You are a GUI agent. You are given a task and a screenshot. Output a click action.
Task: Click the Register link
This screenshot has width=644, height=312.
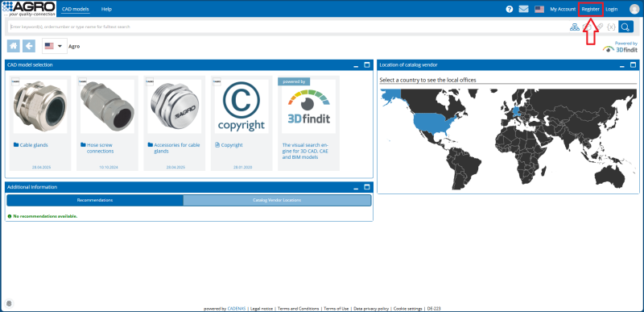point(591,9)
